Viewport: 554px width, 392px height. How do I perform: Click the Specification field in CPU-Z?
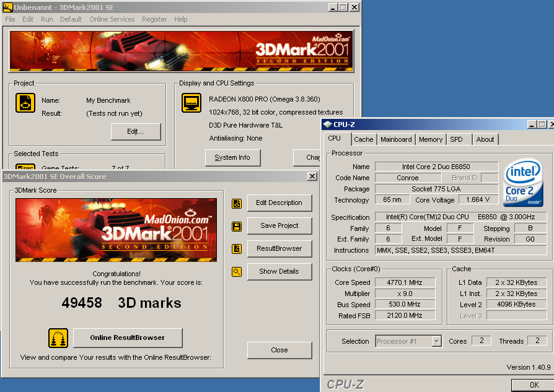[460, 217]
